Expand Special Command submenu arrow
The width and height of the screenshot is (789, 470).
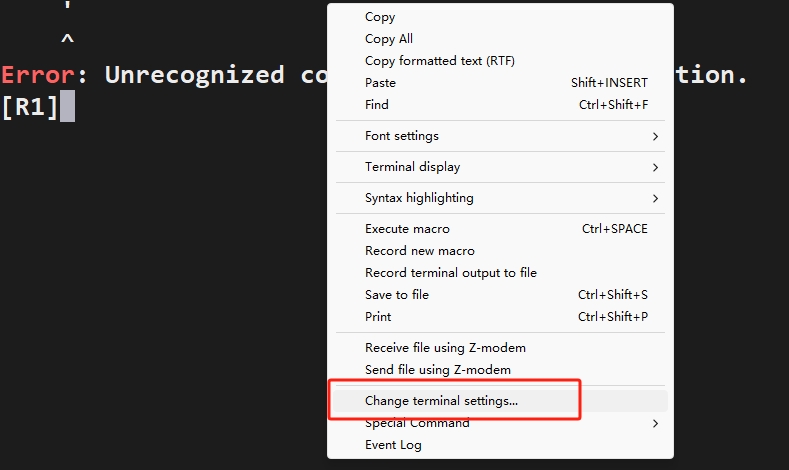point(655,423)
